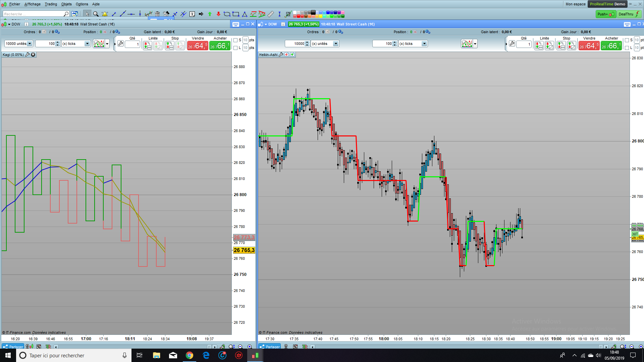Select the text annotation tool
The height and width of the screenshot is (362, 644).
click(192, 14)
